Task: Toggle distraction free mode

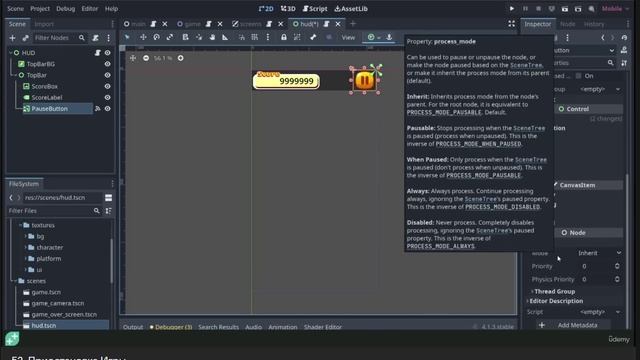Action: coord(511,24)
